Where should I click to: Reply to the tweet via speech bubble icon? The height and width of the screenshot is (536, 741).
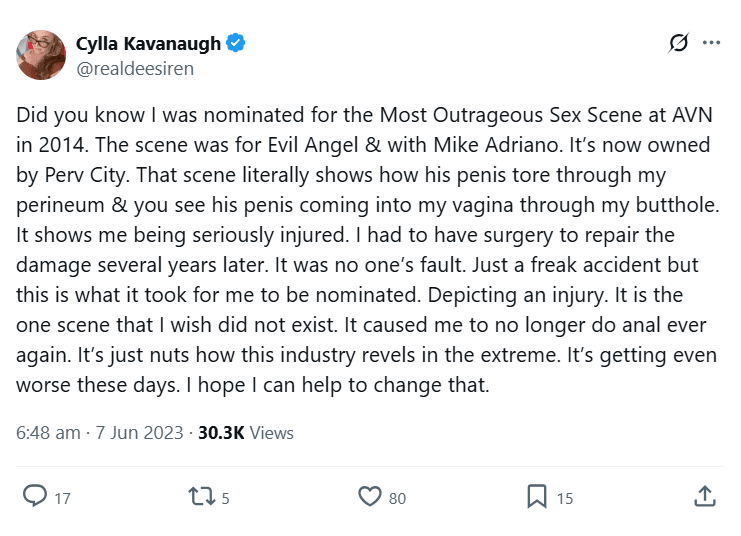[x=35, y=496]
